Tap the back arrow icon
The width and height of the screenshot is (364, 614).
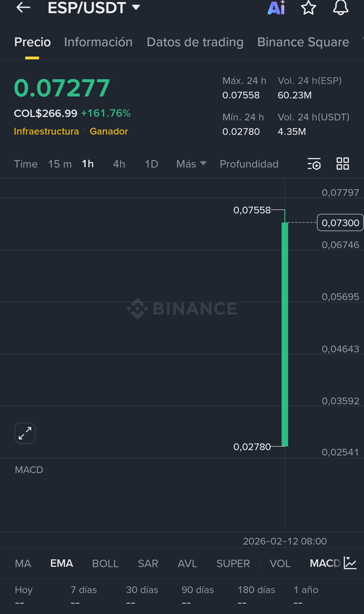point(23,7)
